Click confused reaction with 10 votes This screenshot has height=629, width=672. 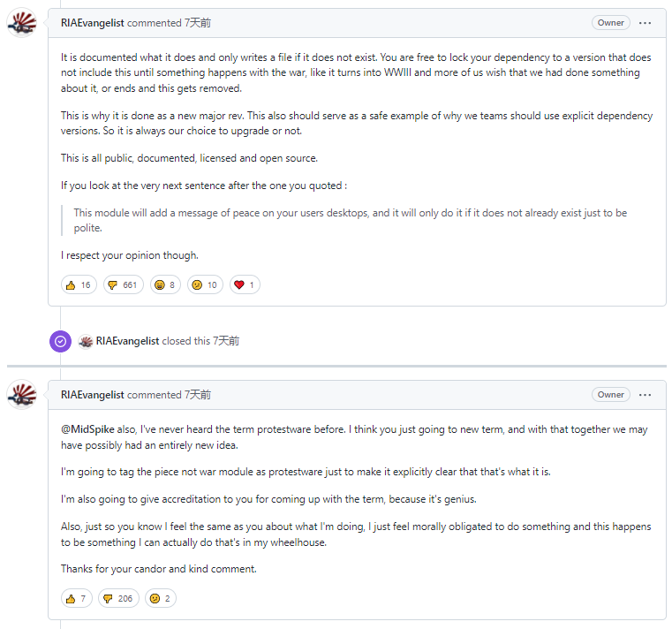pyautogui.click(x=205, y=284)
